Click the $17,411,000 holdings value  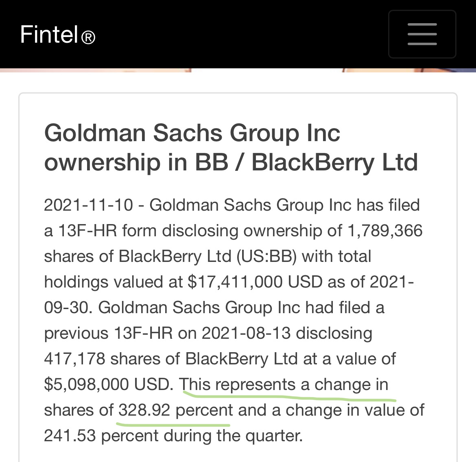(x=235, y=282)
